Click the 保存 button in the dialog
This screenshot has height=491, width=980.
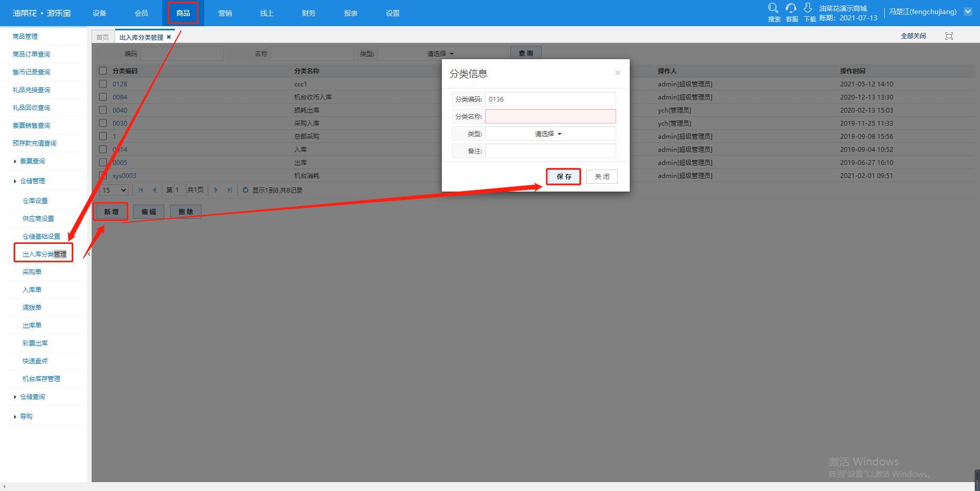[564, 176]
